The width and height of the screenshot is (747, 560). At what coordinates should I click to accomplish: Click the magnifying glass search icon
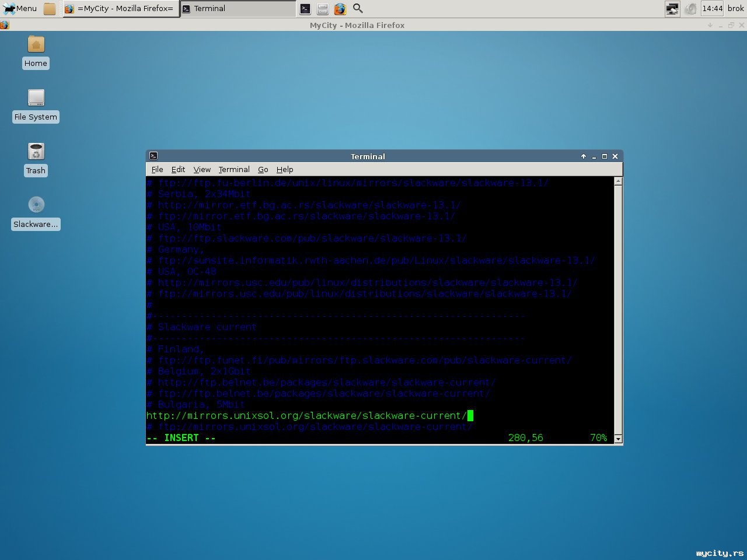[x=358, y=8]
